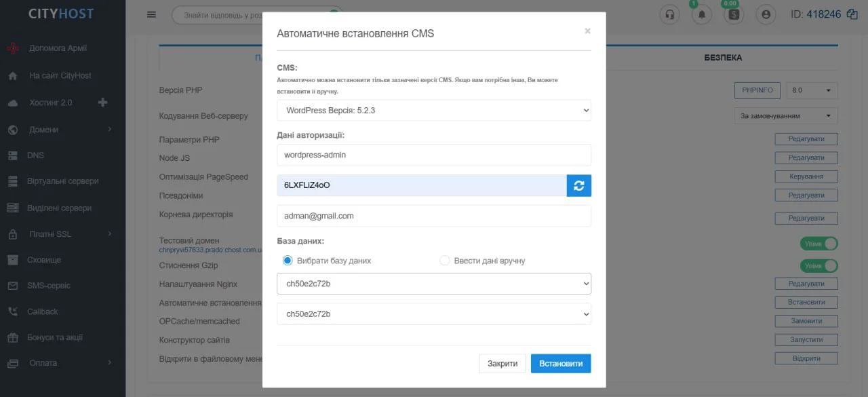Click Редагувати button for Node JS
The height and width of the screenshot is (397, 868).
pyautogui.click(x=806, y=157)
